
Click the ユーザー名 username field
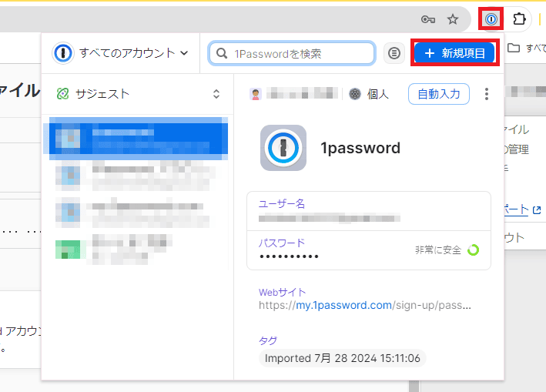369,211
